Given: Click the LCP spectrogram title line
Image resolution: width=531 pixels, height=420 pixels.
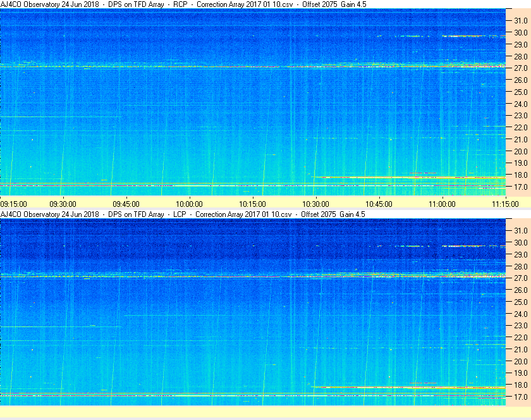Looking at the screenshot, I should 183,214.
